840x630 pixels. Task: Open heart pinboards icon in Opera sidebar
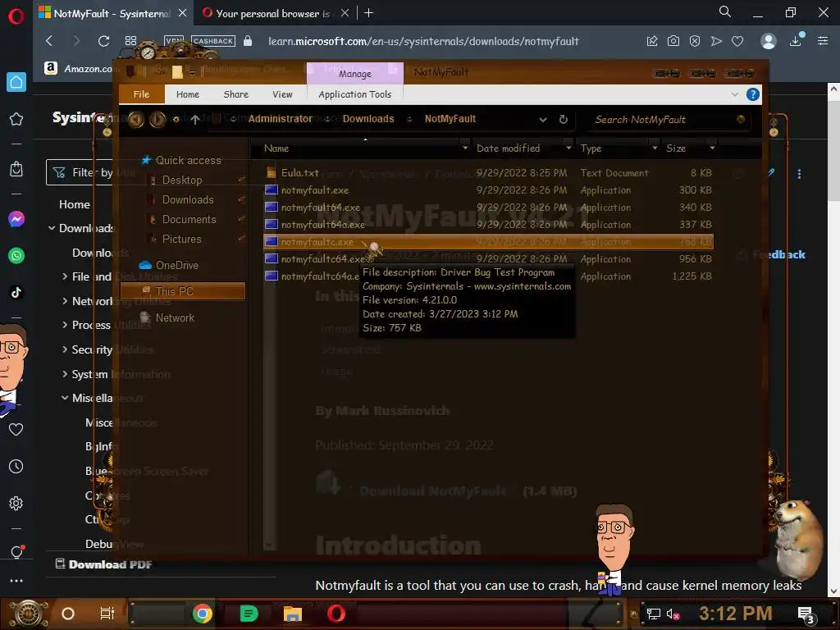16,429
